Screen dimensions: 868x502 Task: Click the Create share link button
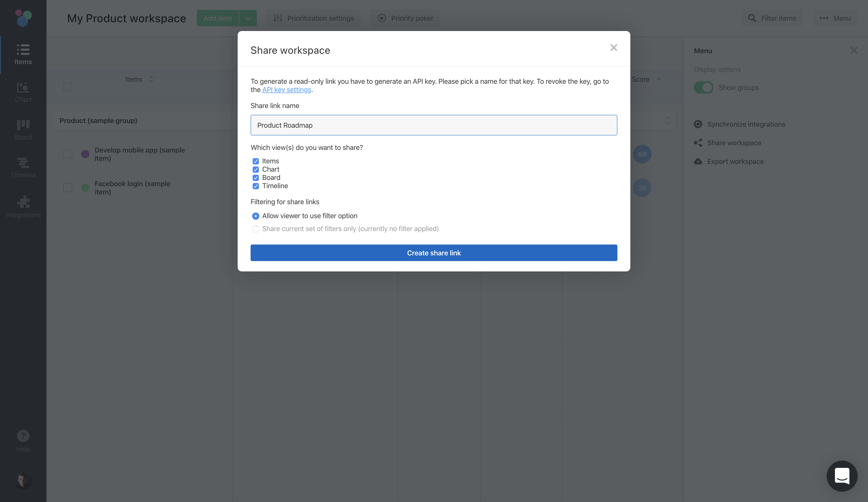pyautogui.click(x=434, y=253)
